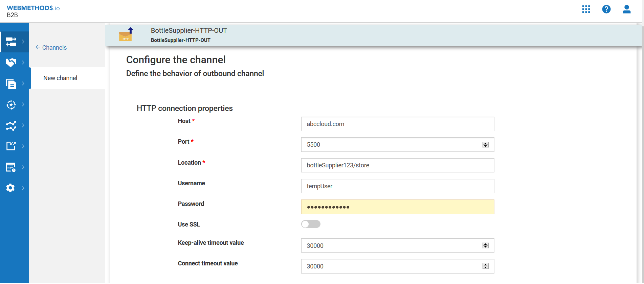This screenshot has height=284, width=644.
Task: Open the help question mark icon
Action: click(606, 9)
